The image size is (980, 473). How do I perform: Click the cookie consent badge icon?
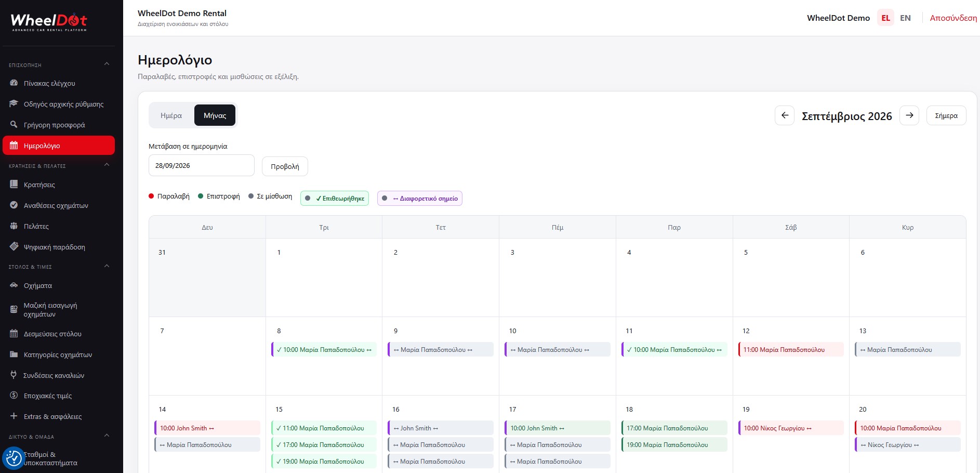(14, 458)
